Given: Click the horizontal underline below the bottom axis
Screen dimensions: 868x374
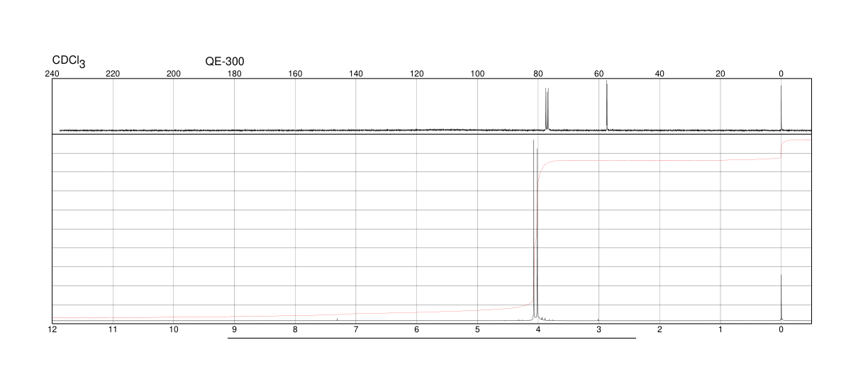Looking at the screenshot, I should pos(431,338).
